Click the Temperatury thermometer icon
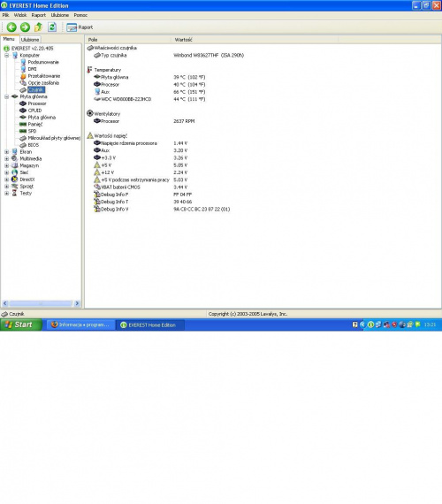The width and height of the screenshot is (442, 504). [89, 70]
